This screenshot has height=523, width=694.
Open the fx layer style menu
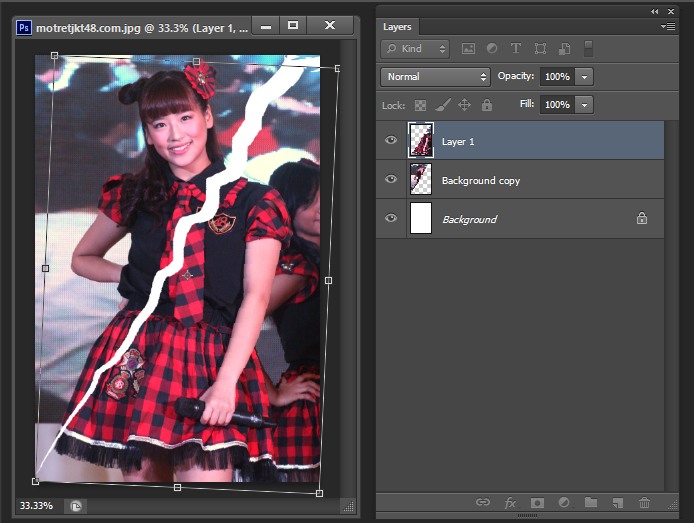tap(510, 503)
